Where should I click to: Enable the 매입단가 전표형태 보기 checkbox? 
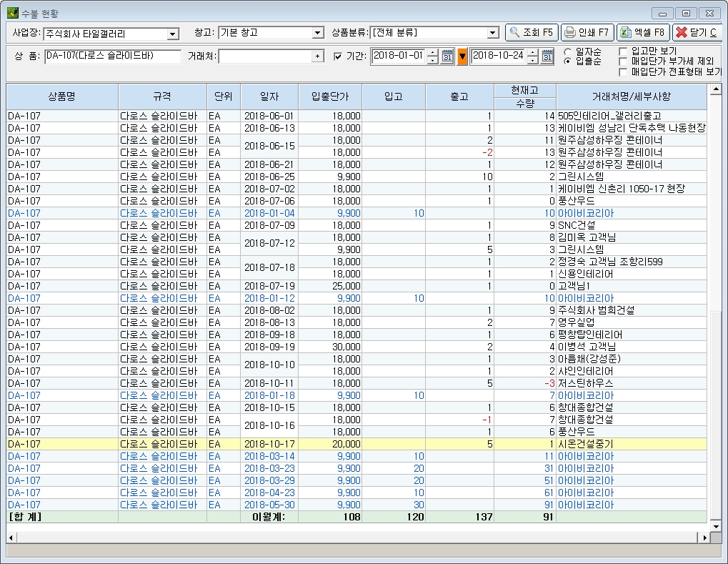(x=623, y=72)
